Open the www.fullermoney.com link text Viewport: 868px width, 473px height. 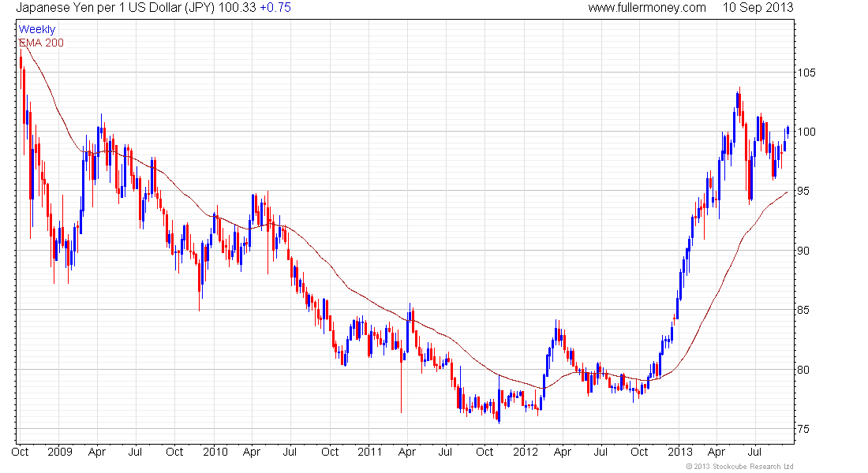[647, 8]
